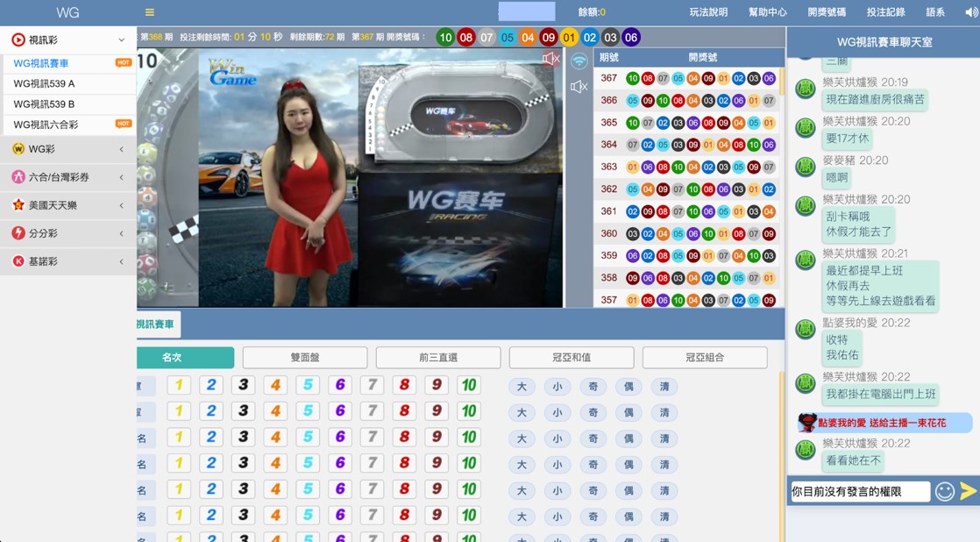Viewport: 980px width, 542px height.
Task: Click the wifi signal quality icon
Action: click(x=579, y=61)
